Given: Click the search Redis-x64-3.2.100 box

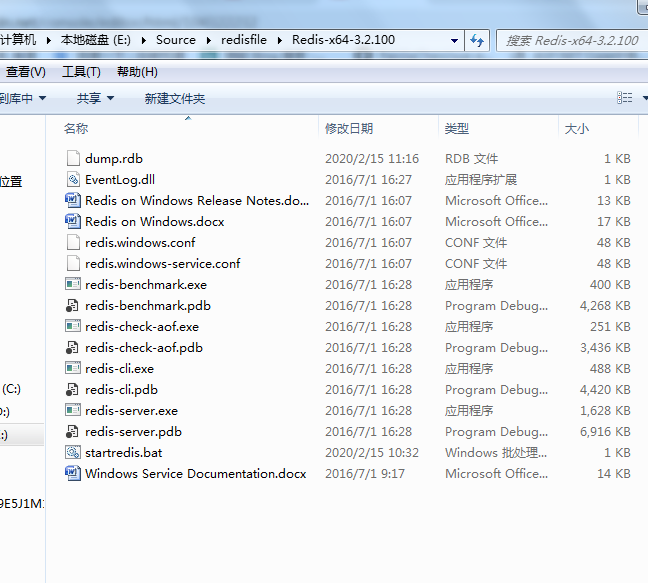Looking at the screenshot, I should (572, 40).
